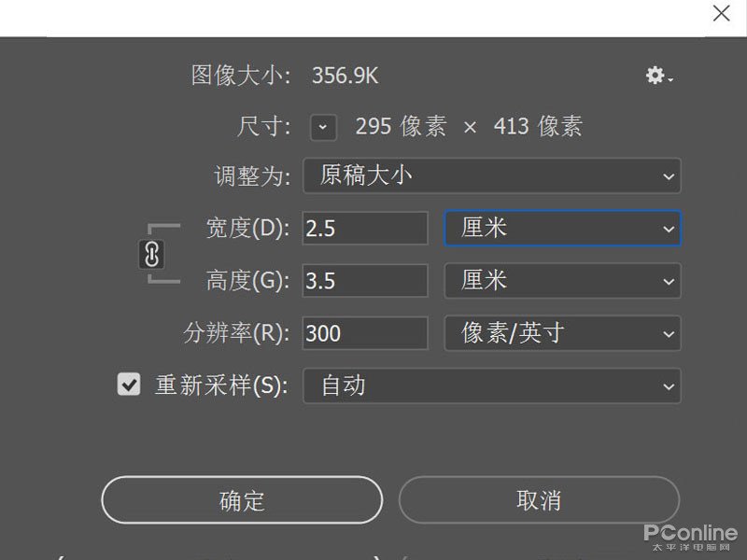747x560 pixels.
Task: Toggle the constrain proportions chain link
Action: 151,254
